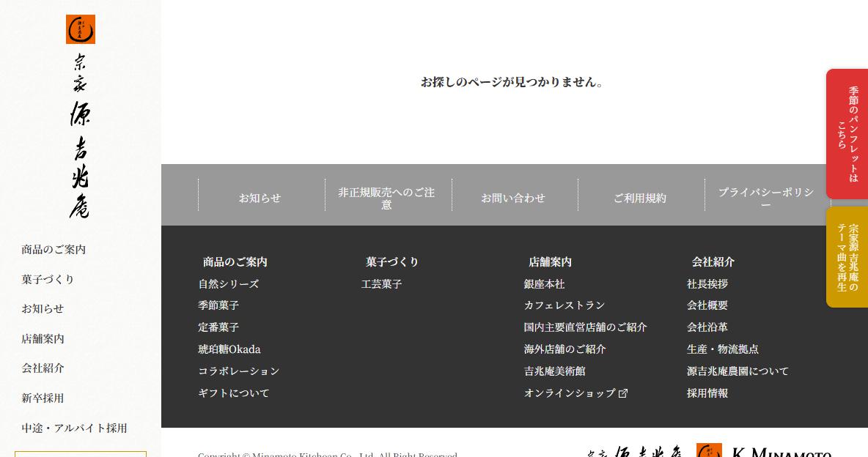This screenshot has width=868, height=457.
Task: Open the 社長挨拶 footer link
Action: click(x=707, y=284)
